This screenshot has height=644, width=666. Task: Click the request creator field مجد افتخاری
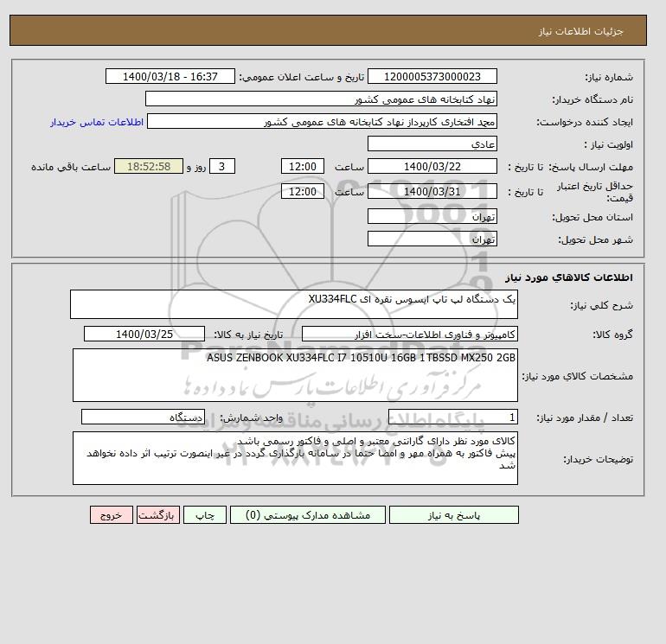click(x=322, y=121)
